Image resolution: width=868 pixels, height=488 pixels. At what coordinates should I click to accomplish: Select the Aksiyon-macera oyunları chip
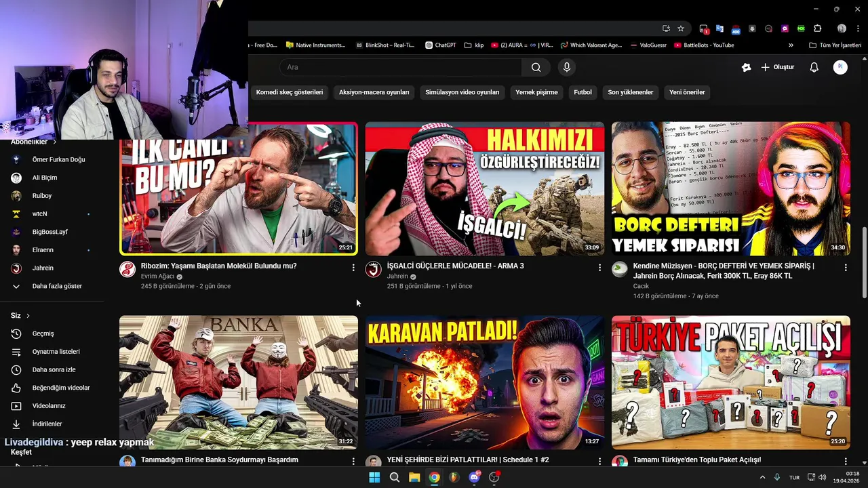[374, 92]
